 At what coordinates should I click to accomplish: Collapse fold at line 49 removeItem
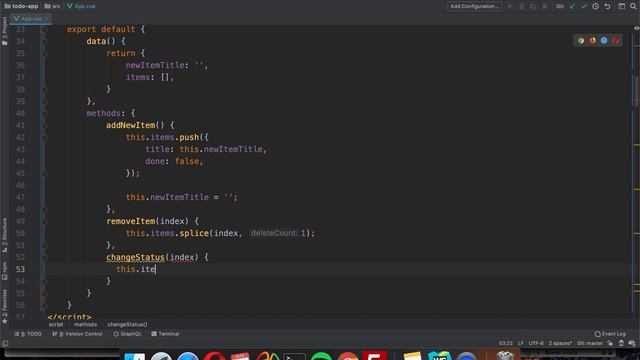click(x=44, y=221)
